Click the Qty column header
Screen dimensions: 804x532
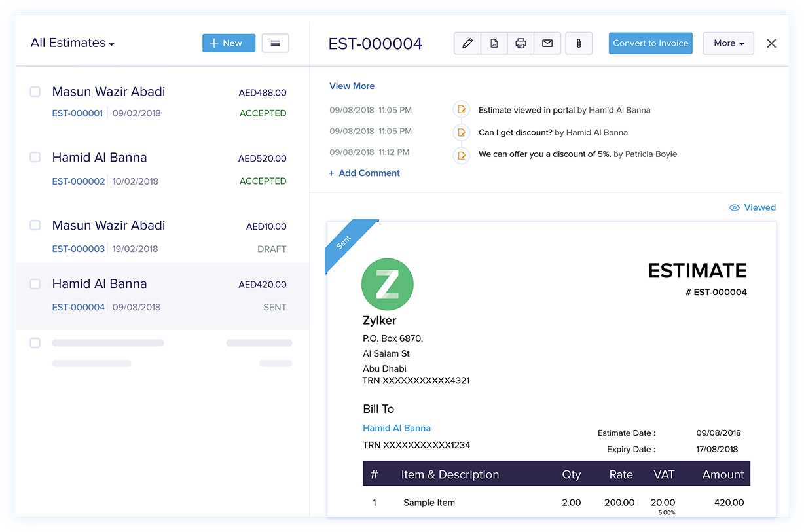pos(572,475)
